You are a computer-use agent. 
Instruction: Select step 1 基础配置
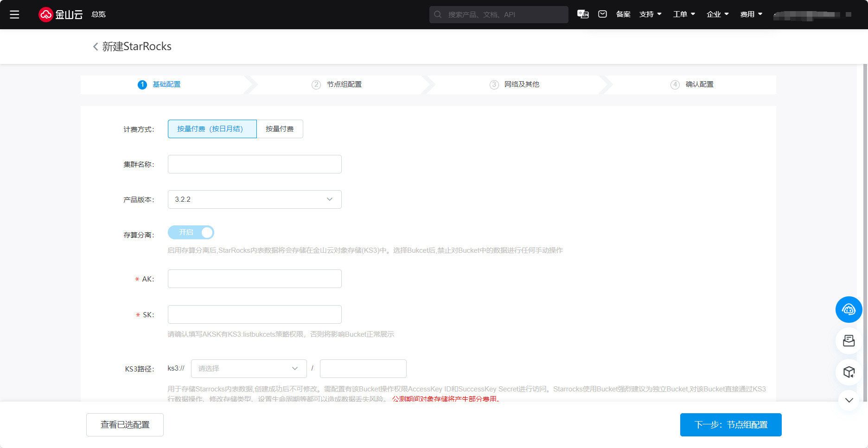159,84
